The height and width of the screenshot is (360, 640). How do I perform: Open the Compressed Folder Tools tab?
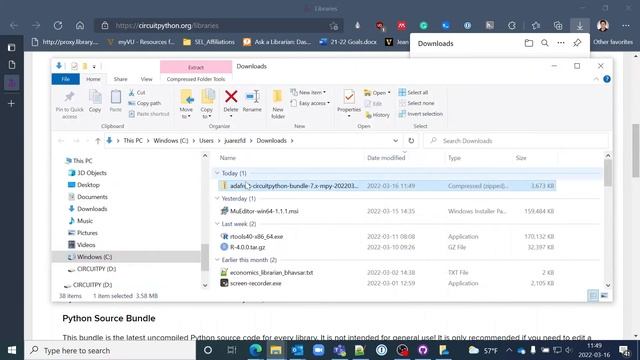pyautogui.click(x=196, y=79)
